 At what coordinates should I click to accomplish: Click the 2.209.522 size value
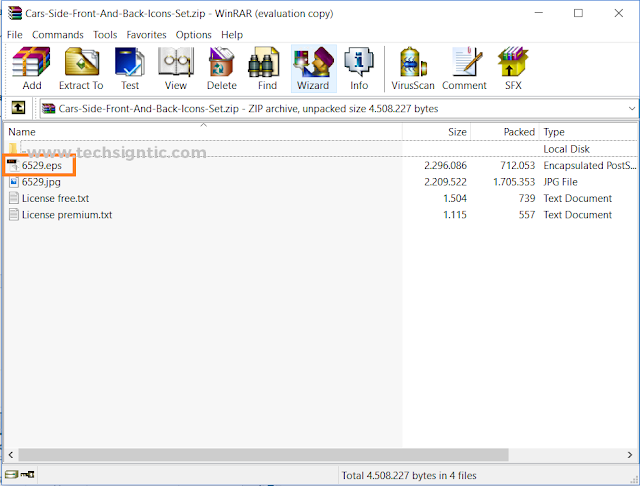pos(445,182)
